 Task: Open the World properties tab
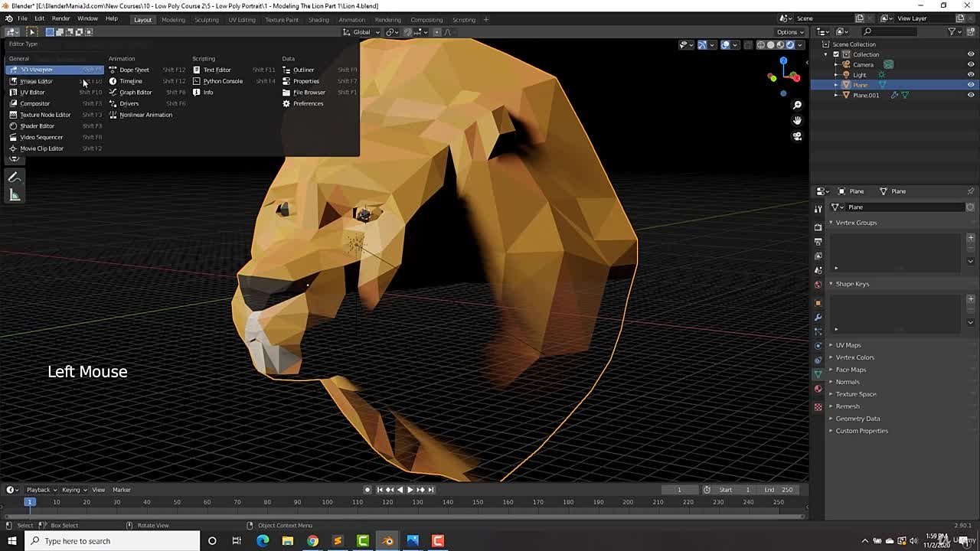[818, 285]
